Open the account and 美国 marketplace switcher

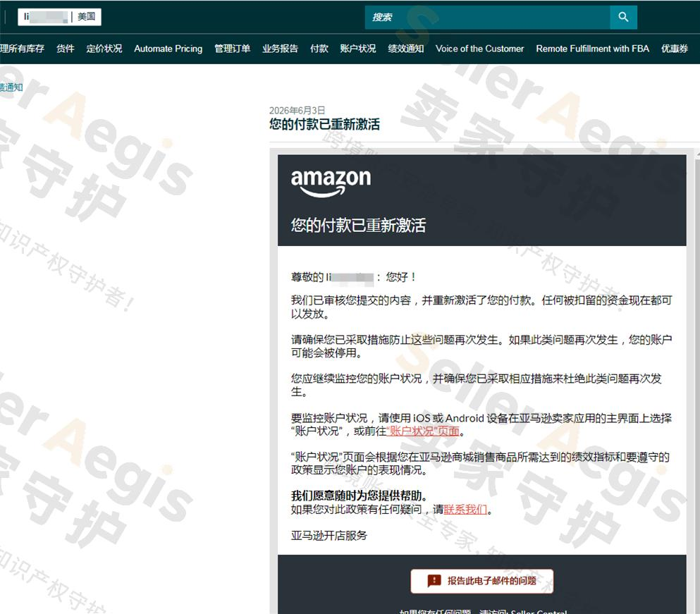[x=59, y=16]
